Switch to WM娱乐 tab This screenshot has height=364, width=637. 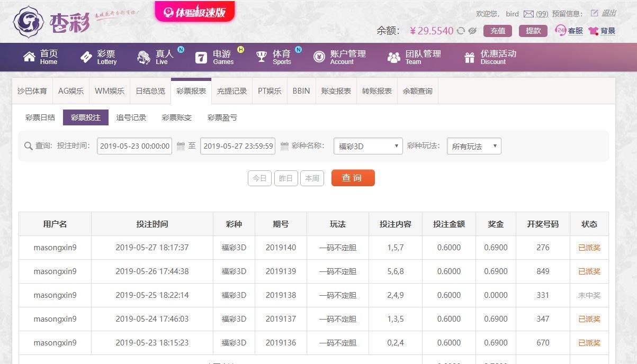point(110,91)
